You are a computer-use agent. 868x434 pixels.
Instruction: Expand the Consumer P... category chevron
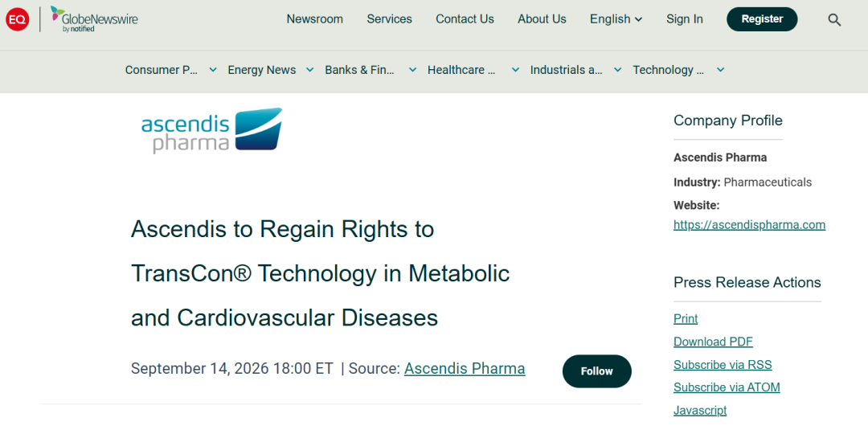tap(212, 70)
